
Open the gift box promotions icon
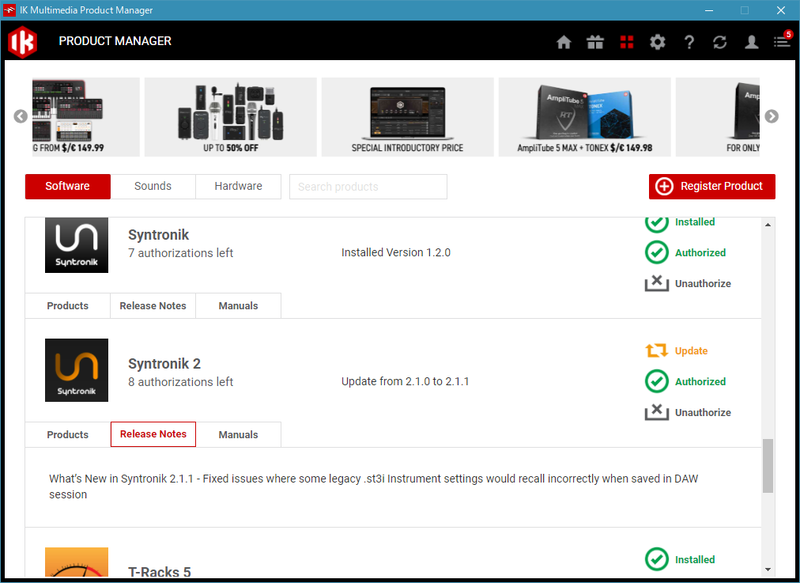coord(595,42)
